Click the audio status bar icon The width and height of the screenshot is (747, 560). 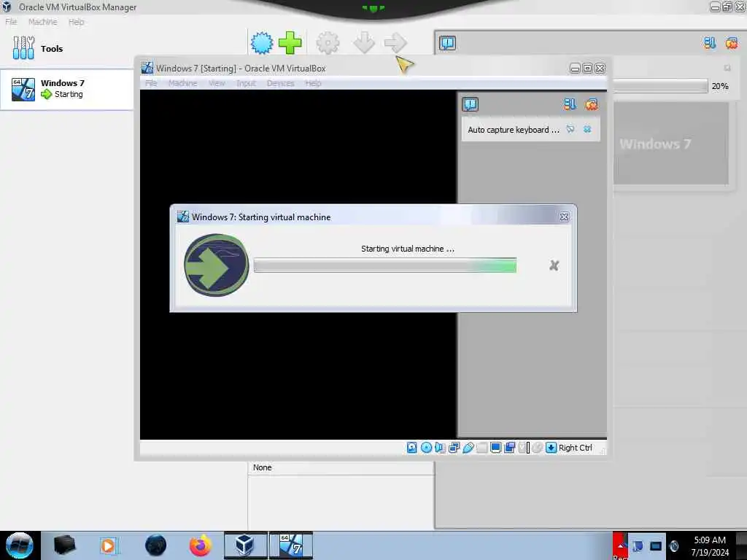click(440, 448)
